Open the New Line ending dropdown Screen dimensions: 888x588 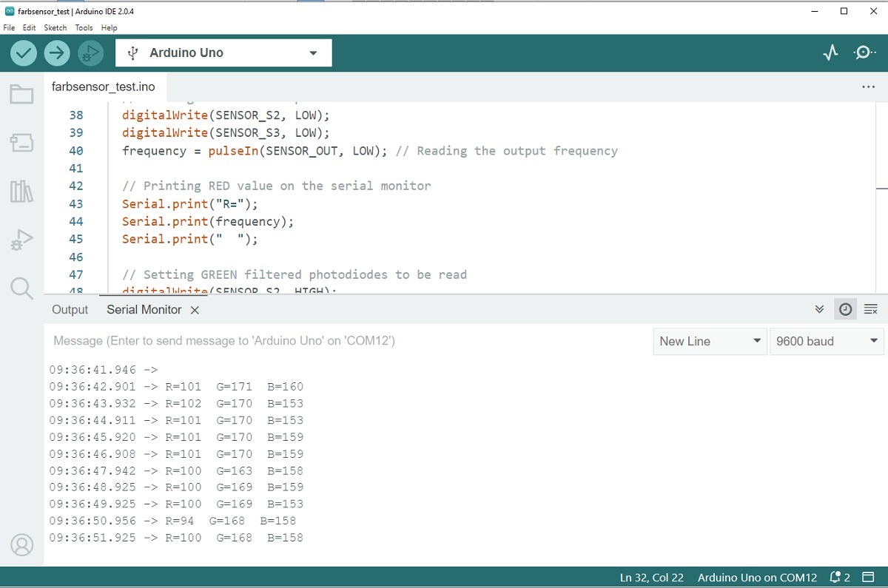click(710, 341)
